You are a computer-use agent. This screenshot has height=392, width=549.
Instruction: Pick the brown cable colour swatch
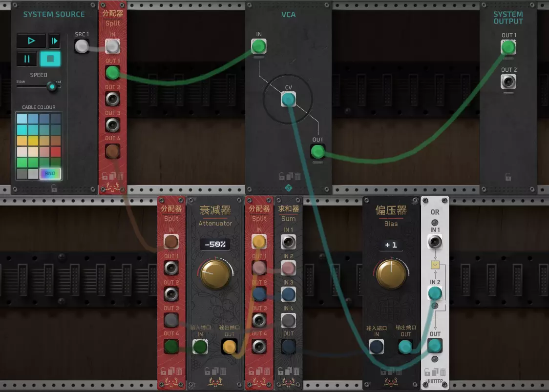point(56,141)
